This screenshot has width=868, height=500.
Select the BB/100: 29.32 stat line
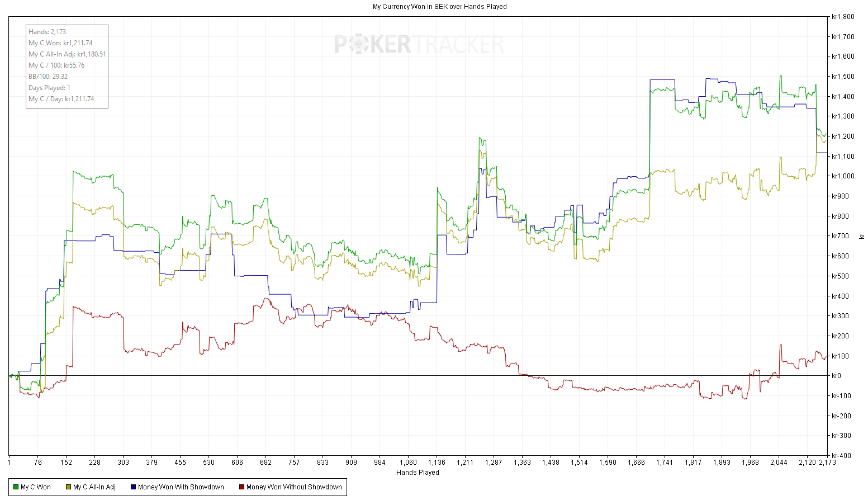(x=48, y=77)
